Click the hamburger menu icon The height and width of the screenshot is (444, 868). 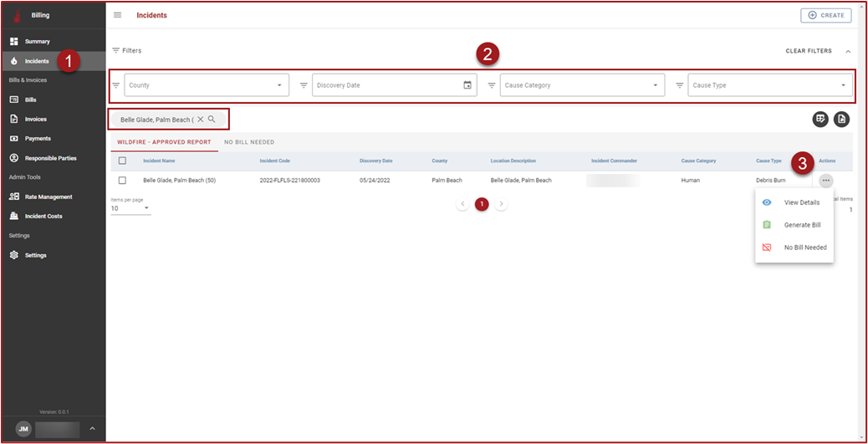117,15
